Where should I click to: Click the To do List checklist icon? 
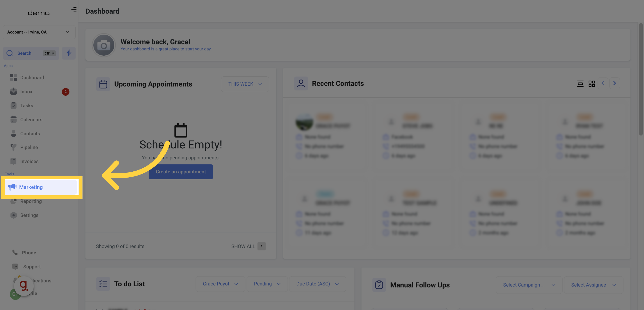pyautogui.click(x=103, y=284)
